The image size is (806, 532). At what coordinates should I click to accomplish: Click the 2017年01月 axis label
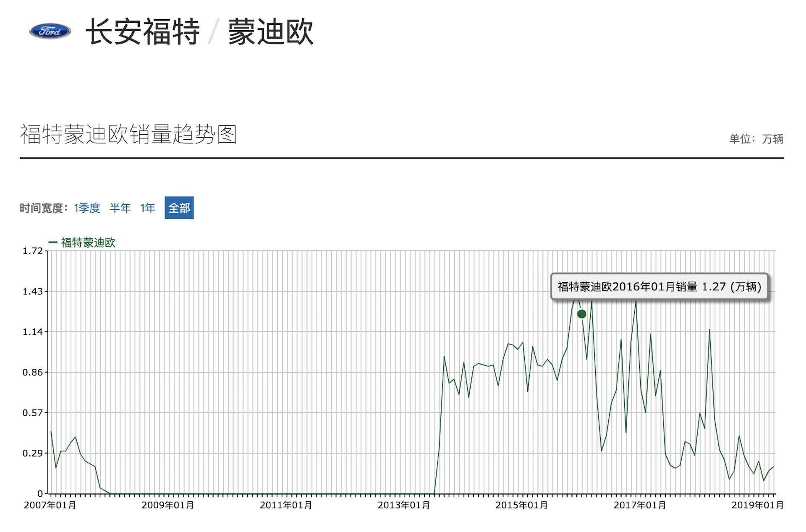(640, 505)
